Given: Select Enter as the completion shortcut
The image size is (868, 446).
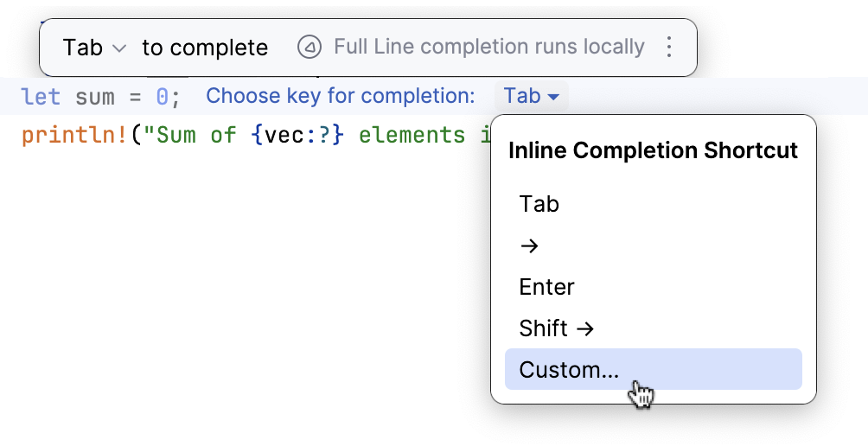Looking at the screenshot, I should (547, 287).
